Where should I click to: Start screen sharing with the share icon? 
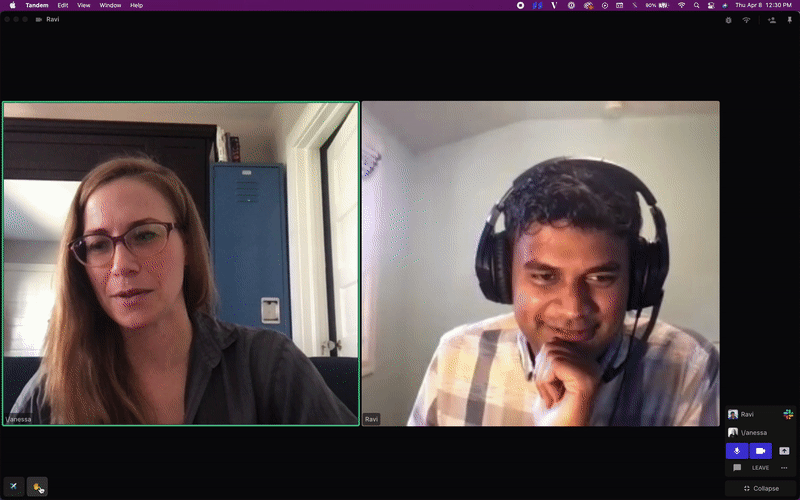(x=784, y=451)
